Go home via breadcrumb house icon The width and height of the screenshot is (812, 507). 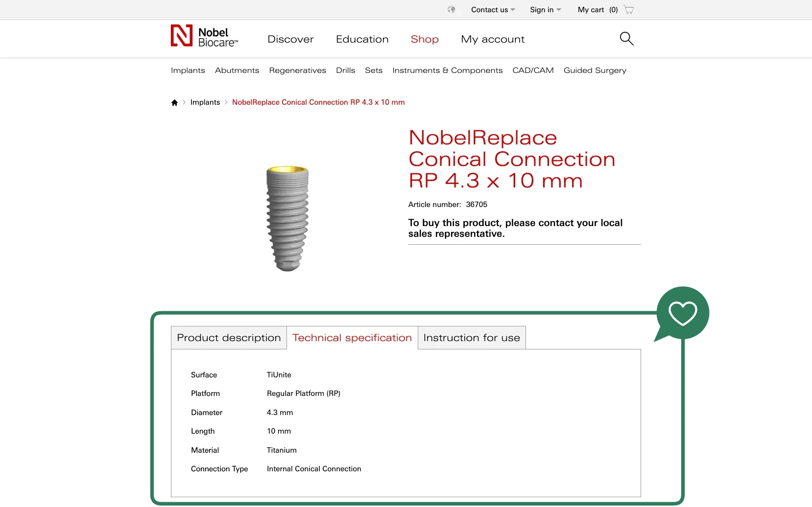[x=174, y=102]
